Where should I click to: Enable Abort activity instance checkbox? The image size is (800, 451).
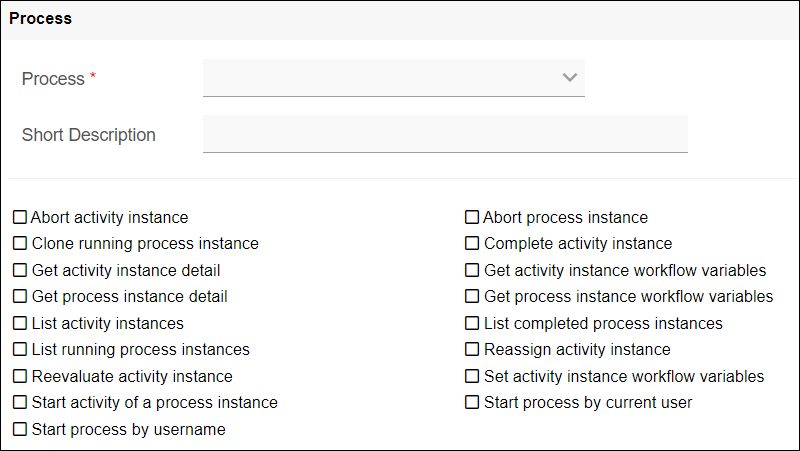(x=20, y=217)
